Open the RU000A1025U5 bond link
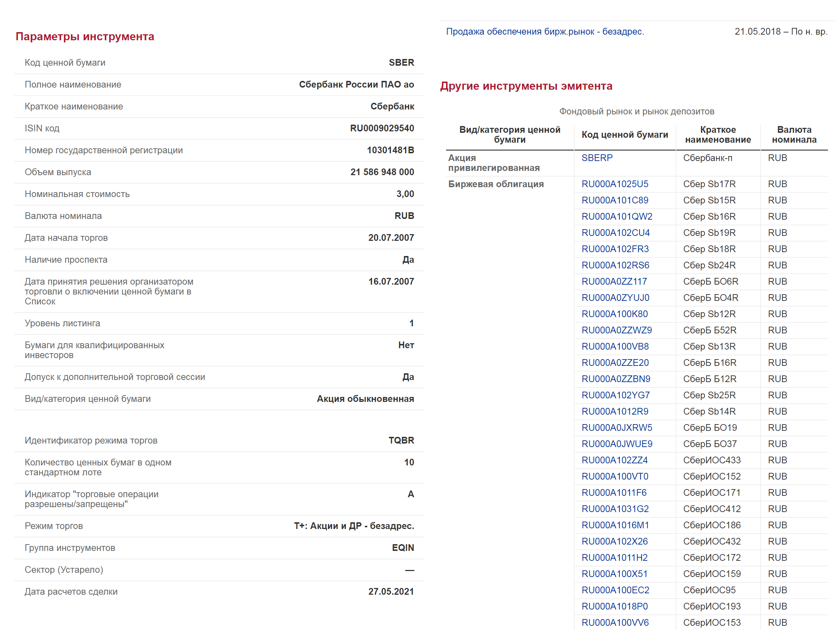The width and height of the screenshot is (840, 630). 614,184
